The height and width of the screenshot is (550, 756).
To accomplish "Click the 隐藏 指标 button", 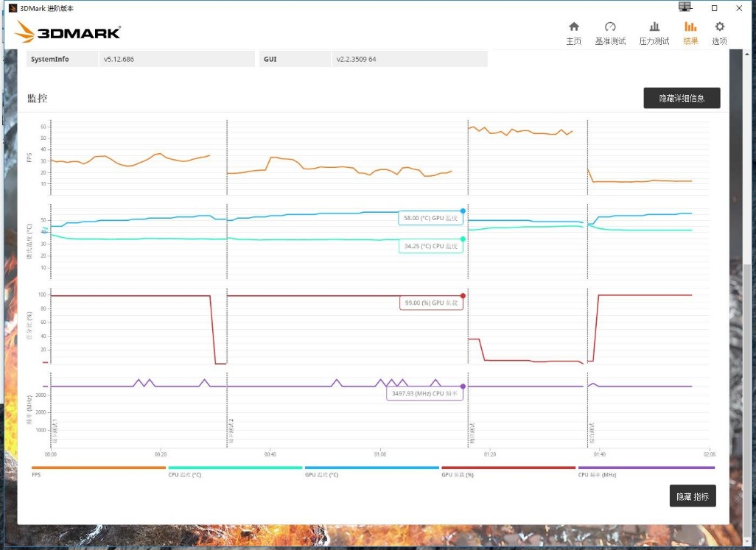I will [x=692, y=496].
